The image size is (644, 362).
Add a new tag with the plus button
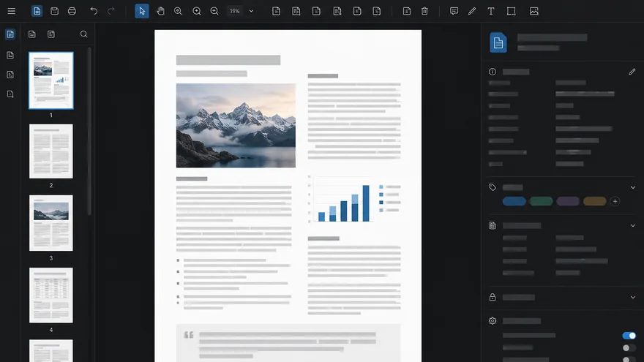click(x=615, y=201)
